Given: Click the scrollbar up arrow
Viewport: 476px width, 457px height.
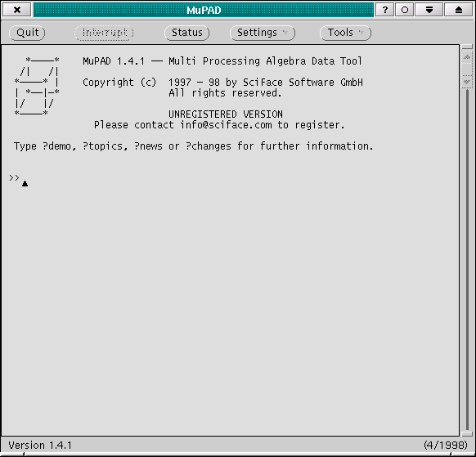Looking at the screenshot, I should pos(467,57).
